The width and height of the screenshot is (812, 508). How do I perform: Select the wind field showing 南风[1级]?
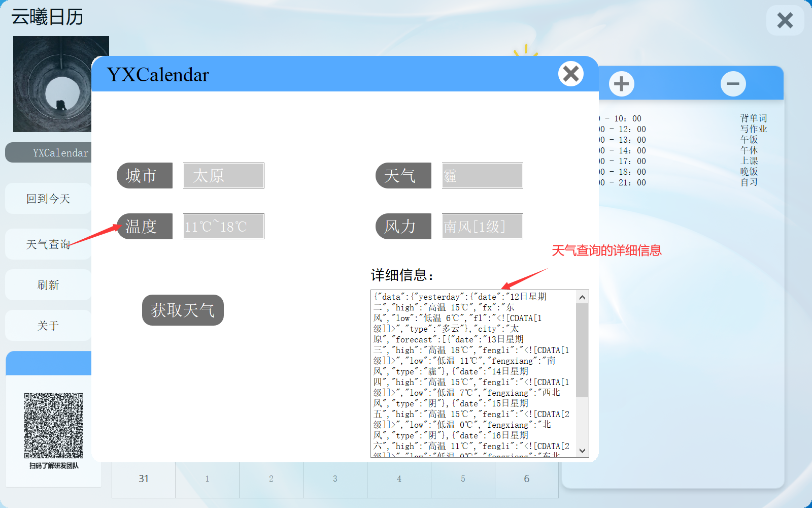click(x=482, y=226)
